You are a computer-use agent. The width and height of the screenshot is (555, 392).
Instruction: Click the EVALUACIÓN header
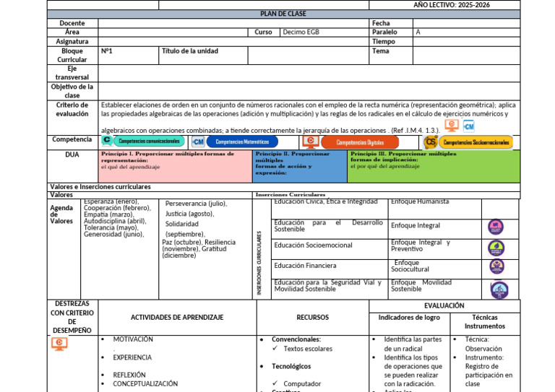(x=444, y=306)
